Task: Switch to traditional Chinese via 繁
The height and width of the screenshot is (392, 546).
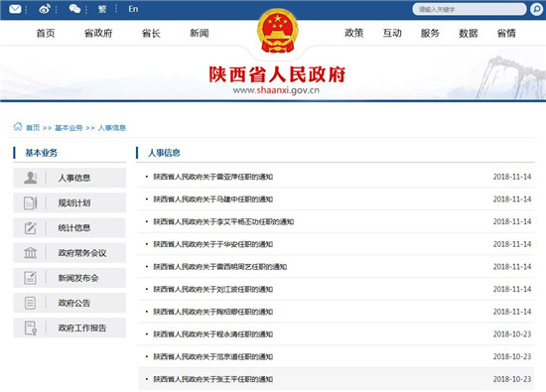Action: pos(102,9)
